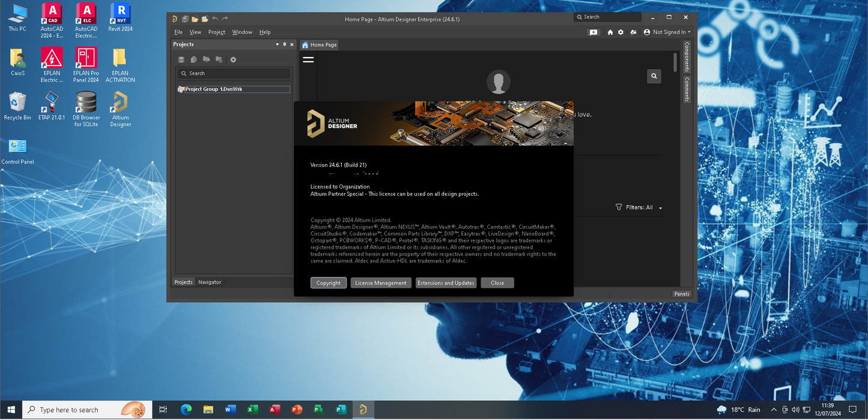Click Save All Documents in the quick access bar
This screenshot has width=868, height=420.
coord(185,19)
